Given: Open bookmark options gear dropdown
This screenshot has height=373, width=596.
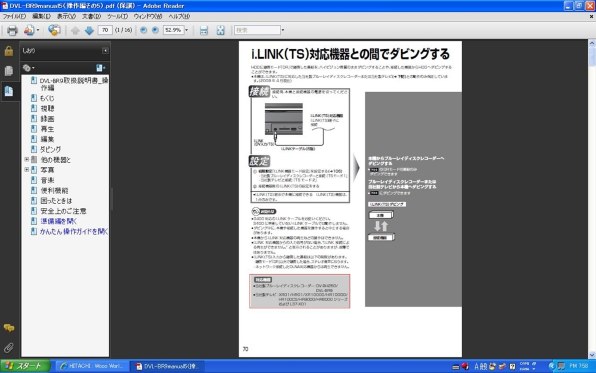Looking at the screenshot, I should coord(28,68).
